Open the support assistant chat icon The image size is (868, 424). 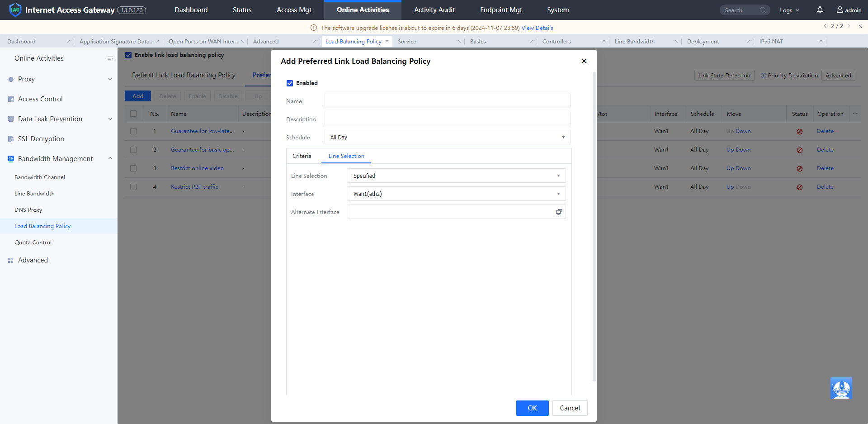tap(841, 388)
